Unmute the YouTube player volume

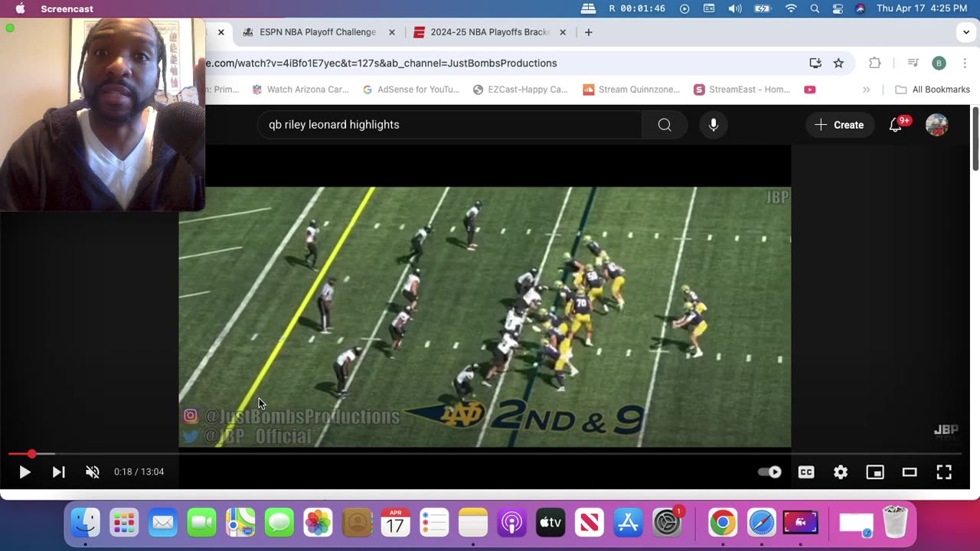coord(93,472)
